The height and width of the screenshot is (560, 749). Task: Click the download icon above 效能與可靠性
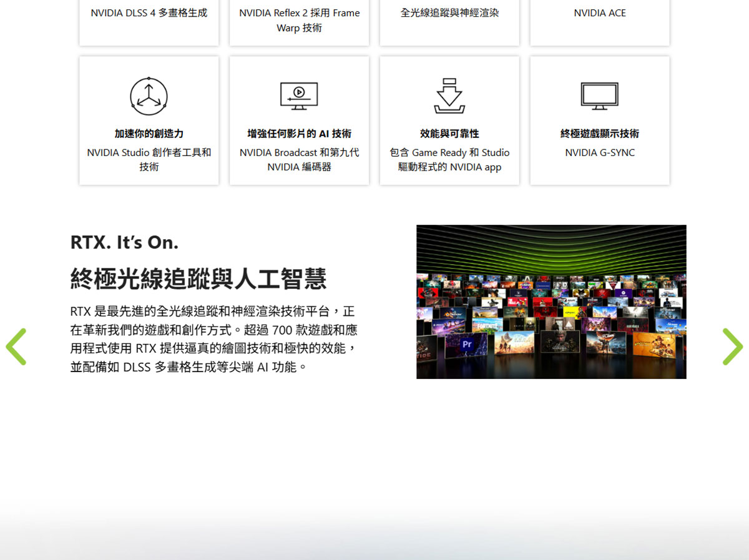(x=449, y=94)
